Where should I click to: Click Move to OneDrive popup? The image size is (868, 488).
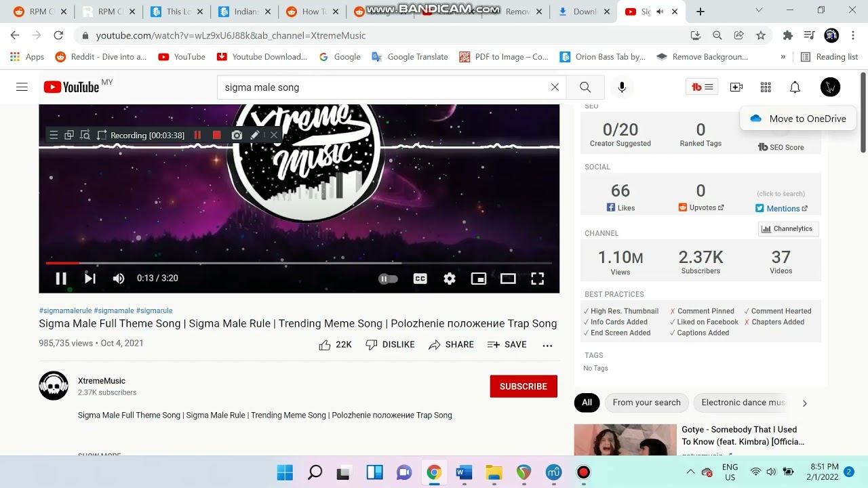click(797, 119)
